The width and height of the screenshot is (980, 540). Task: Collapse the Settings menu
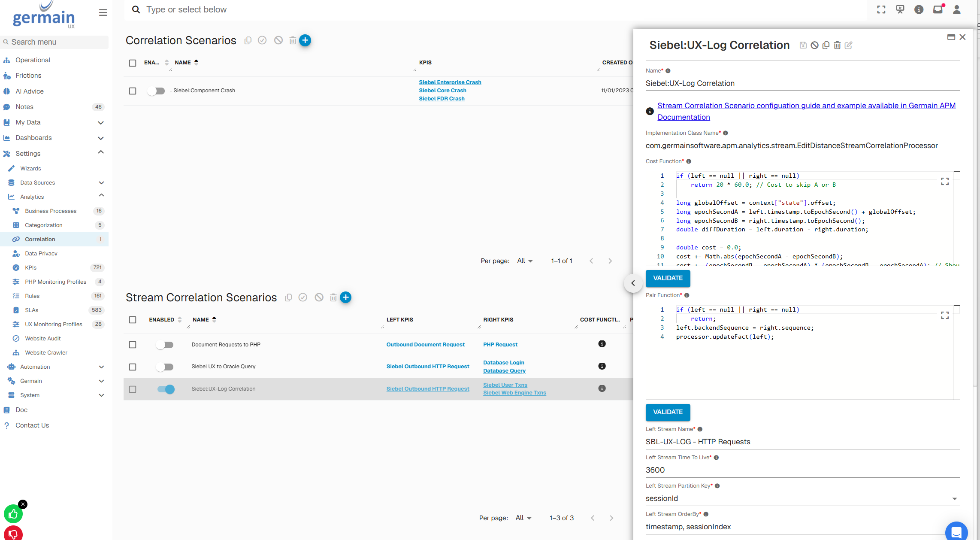tap(54, 153)
